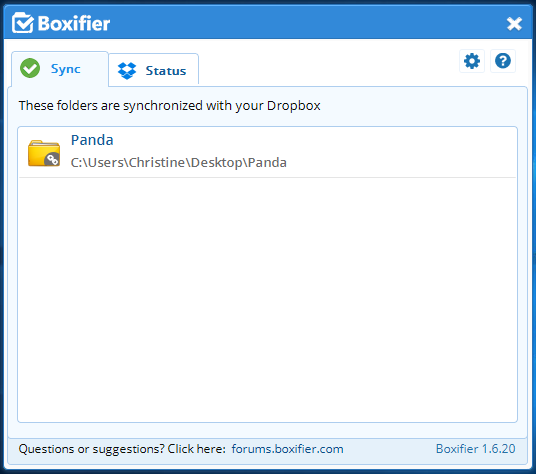
Task: Click the Boxifier 1.6.20 version label
Action: coord(475,449)
